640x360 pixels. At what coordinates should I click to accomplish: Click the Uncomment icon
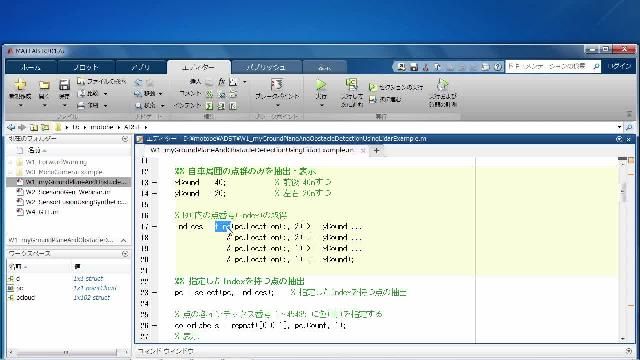(222, 94)
